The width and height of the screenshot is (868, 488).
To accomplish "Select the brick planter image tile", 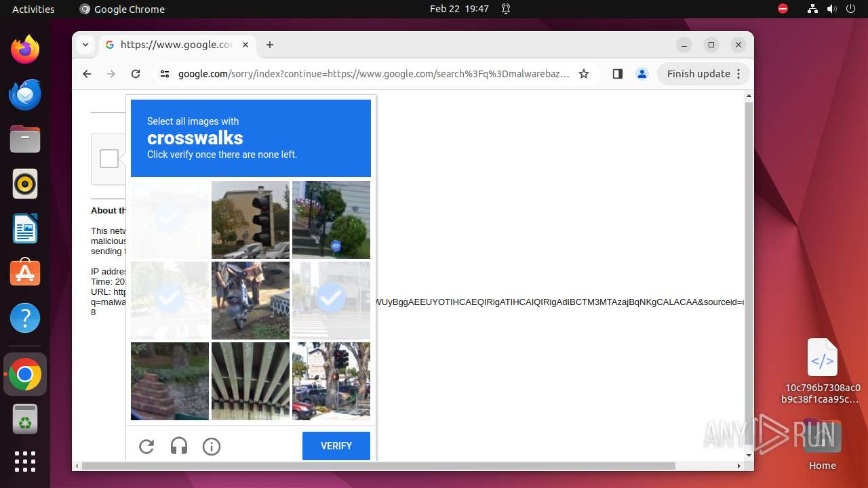I will coord(170,381).
